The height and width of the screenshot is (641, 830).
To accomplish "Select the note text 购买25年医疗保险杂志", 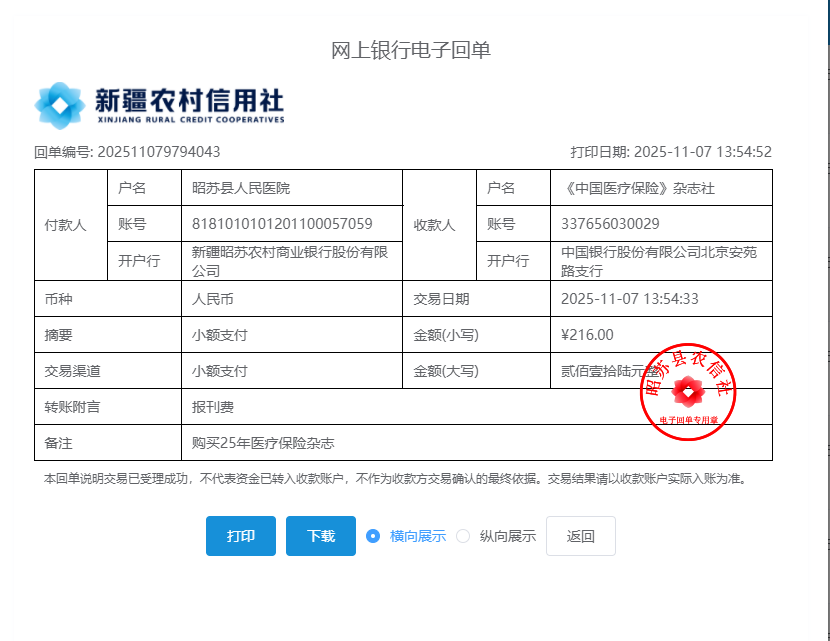I will [x=263, y=443].
